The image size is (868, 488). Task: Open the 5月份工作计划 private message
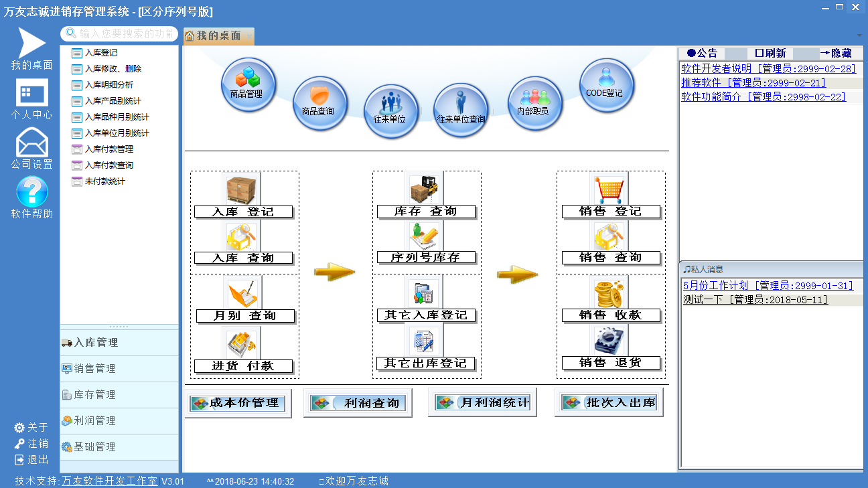[768, 286]
